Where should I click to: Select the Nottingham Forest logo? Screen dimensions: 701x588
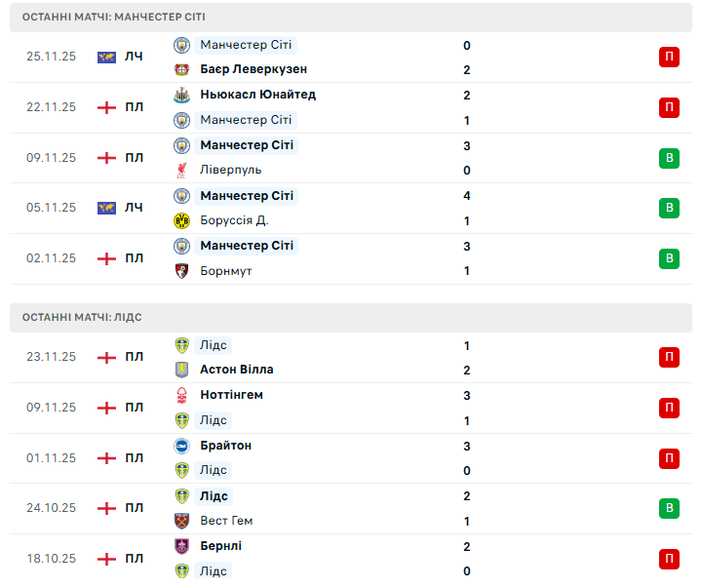181,395
